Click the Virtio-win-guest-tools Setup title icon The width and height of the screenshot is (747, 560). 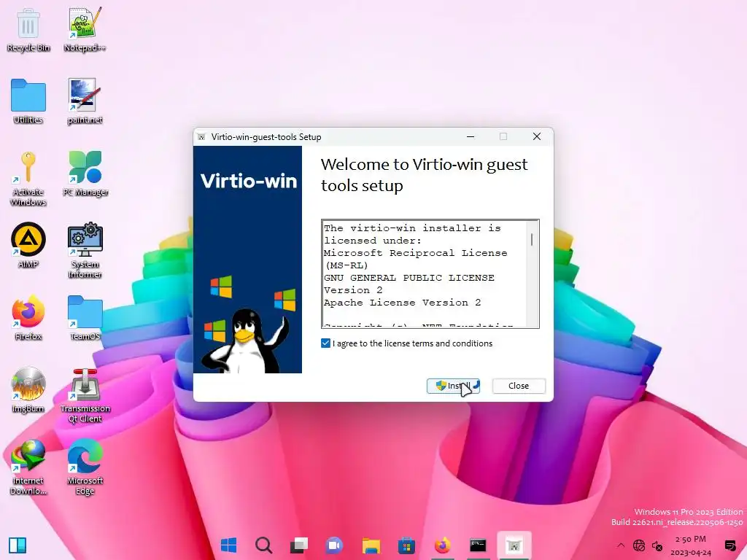201,137
